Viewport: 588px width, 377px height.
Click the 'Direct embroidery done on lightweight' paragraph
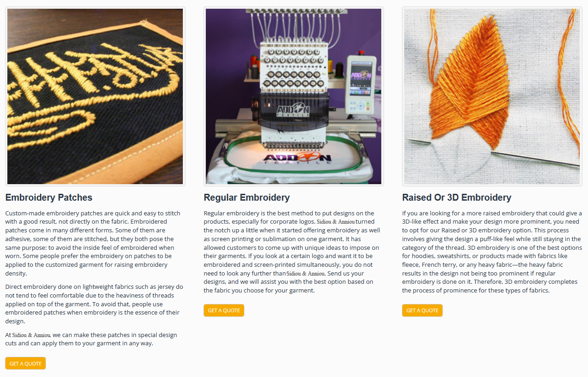tap(94, 304)
